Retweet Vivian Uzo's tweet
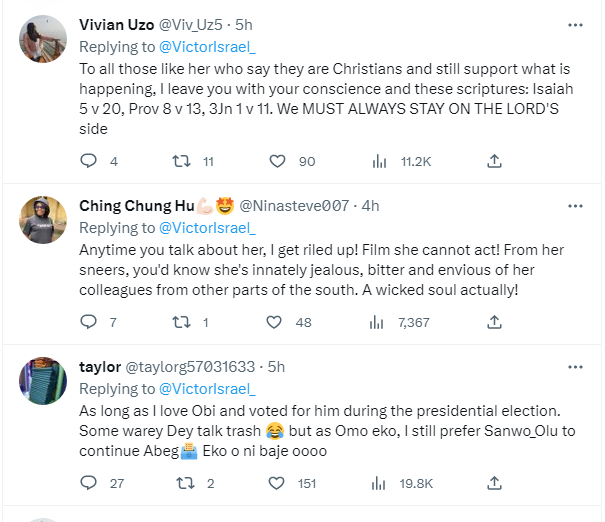 [182, 161]
